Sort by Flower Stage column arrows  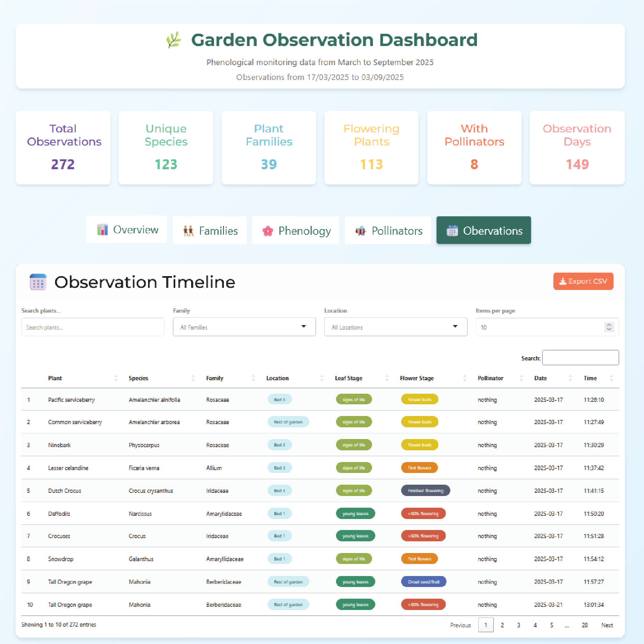click(465, 378)
